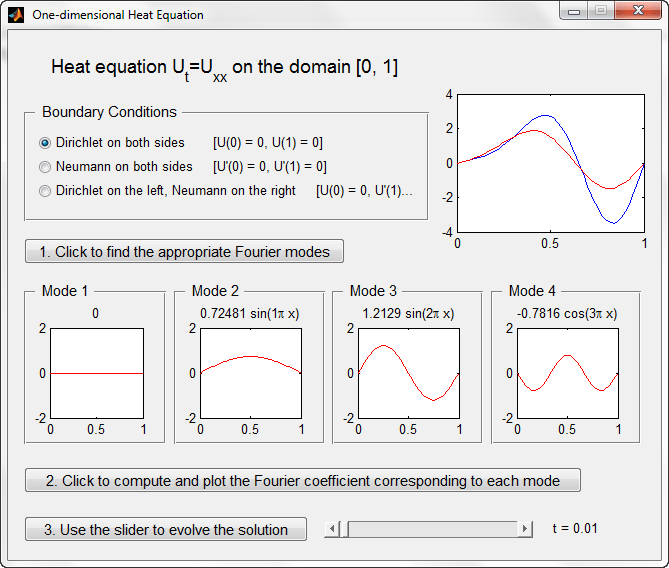Click the Mode 1 panel title

(65, 291)
